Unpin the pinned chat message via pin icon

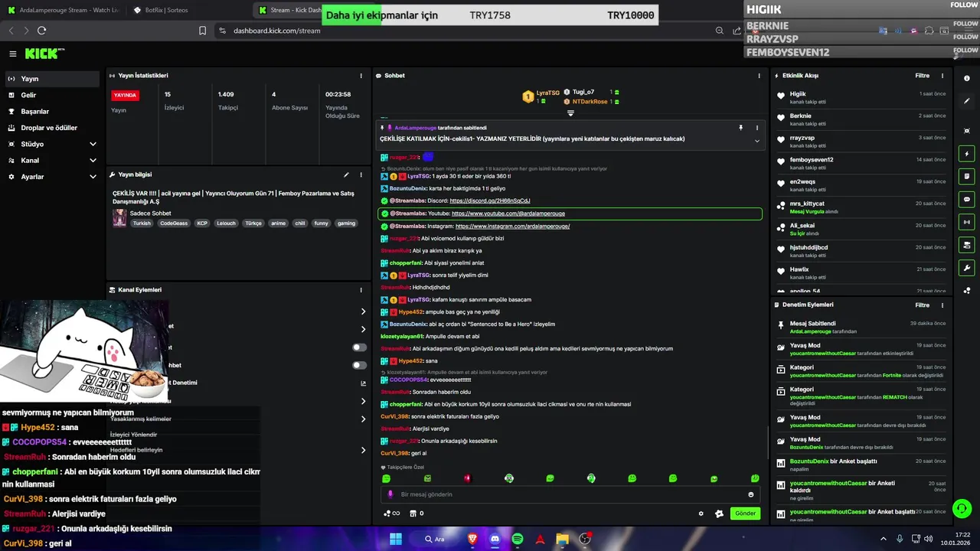740,128
